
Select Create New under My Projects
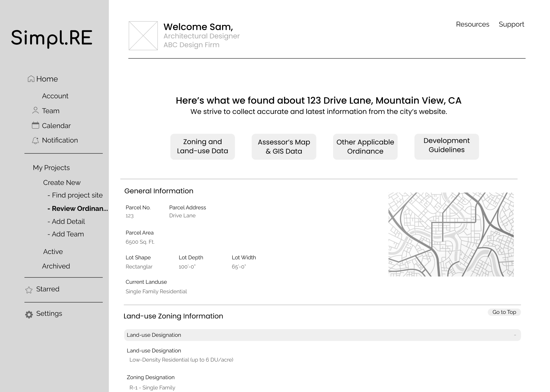click(x=62, y=183)
